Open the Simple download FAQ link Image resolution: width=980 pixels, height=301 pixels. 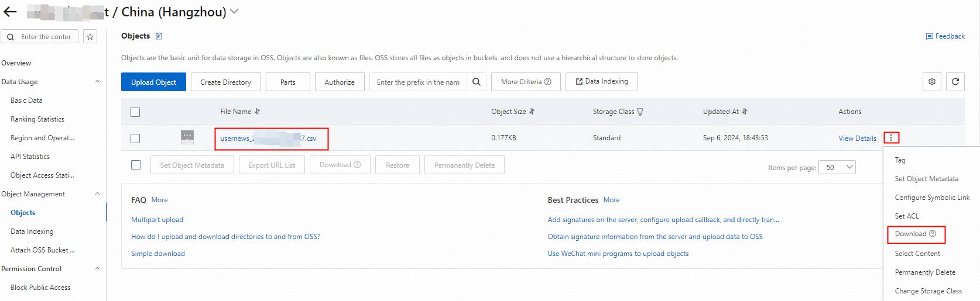158,254
